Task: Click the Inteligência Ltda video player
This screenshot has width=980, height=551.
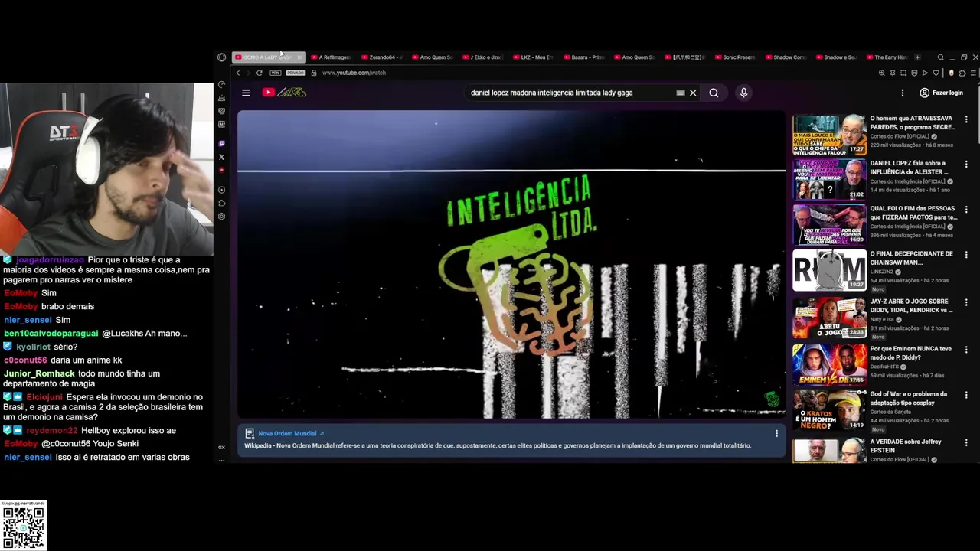Action: click(x=511, y=265)
